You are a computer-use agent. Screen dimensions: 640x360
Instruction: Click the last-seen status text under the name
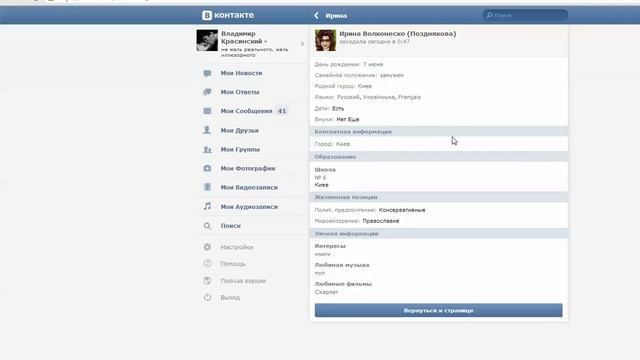point(374,42)
